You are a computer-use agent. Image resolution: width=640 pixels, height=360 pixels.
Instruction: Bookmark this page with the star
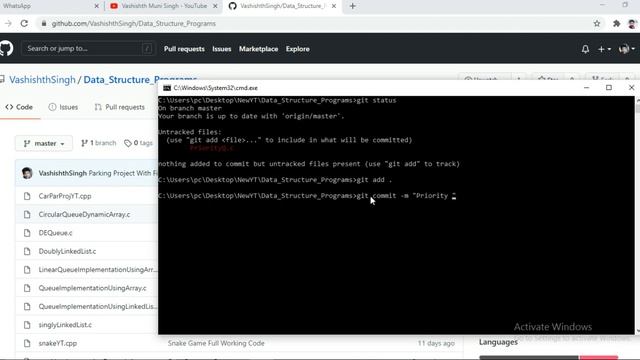(x=597, y=24)
